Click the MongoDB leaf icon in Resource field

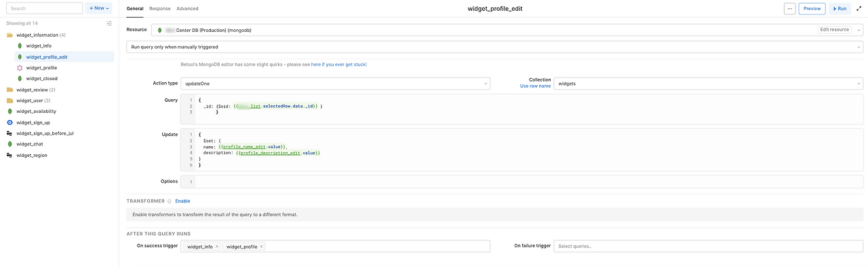[x=159, y=30]
